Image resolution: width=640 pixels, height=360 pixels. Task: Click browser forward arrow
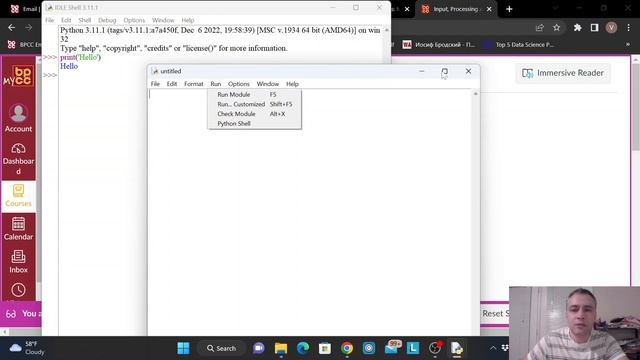(x=29, y=27)
